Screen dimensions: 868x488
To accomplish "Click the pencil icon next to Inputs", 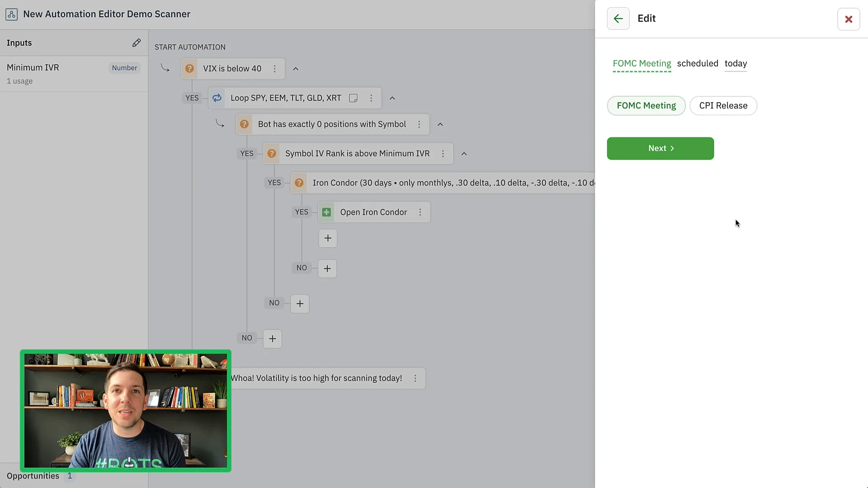I will tap(136, 43).
